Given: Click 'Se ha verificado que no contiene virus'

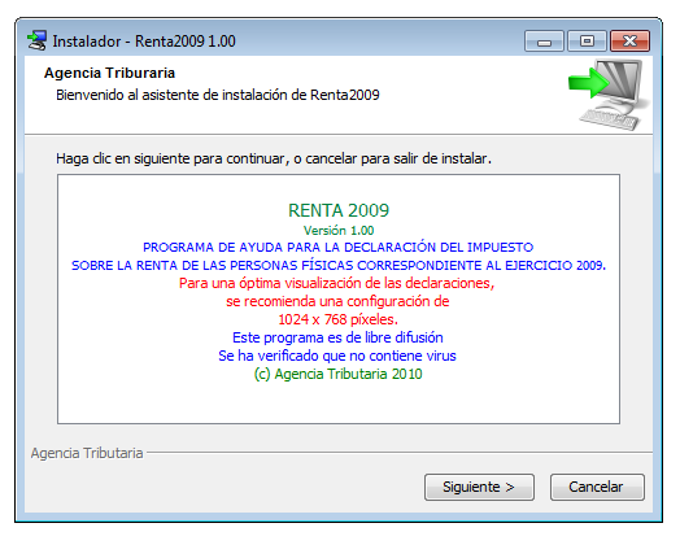Looking at the screenshot, I should [337, 356].
